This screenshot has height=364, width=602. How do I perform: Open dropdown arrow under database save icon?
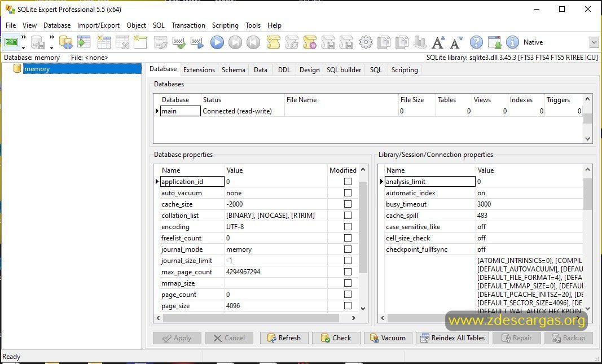(x=51, y=48)
